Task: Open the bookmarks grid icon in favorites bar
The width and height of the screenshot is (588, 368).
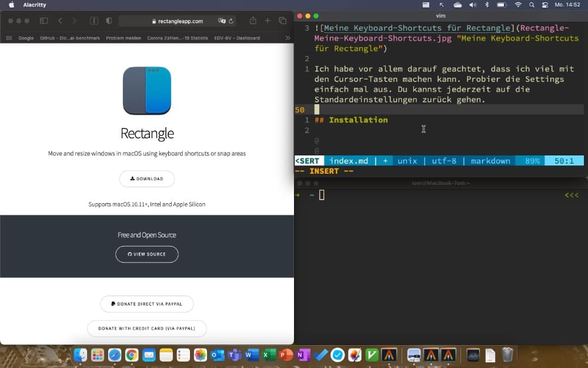Action: tap(9, 38)
